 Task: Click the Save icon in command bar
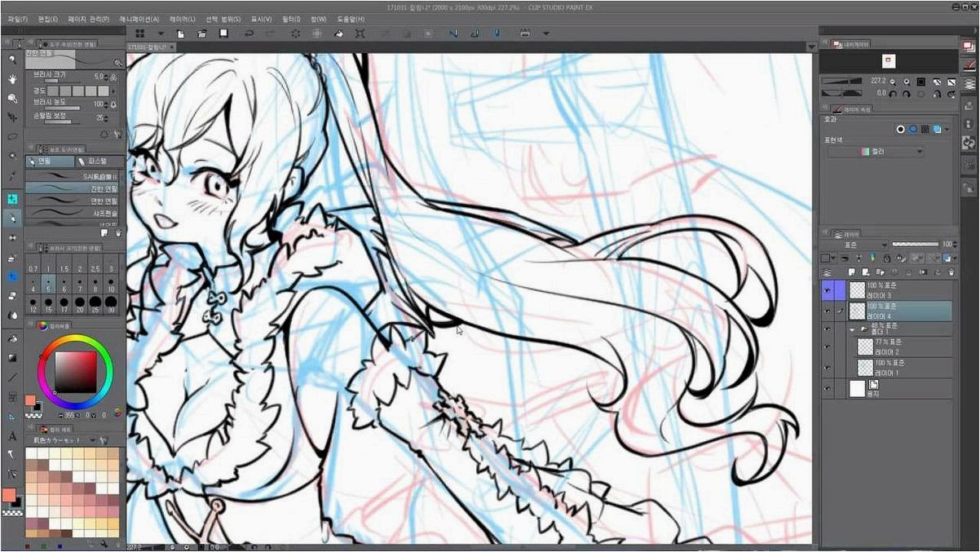[x=223, y=33]
